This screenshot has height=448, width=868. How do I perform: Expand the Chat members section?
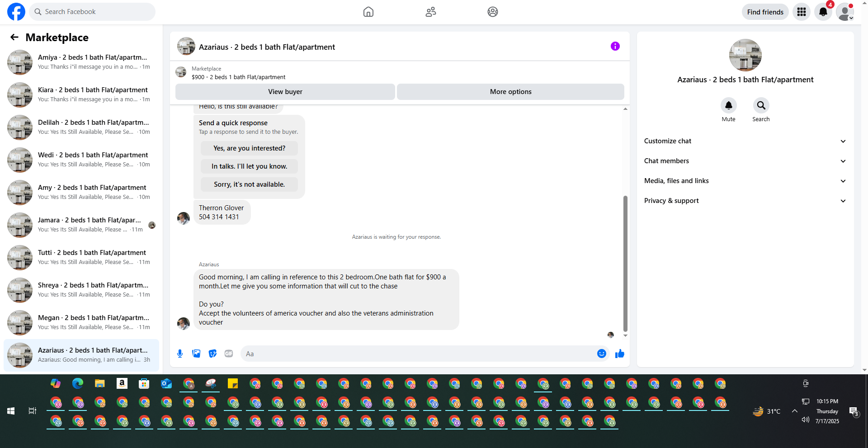coord(745,161)
